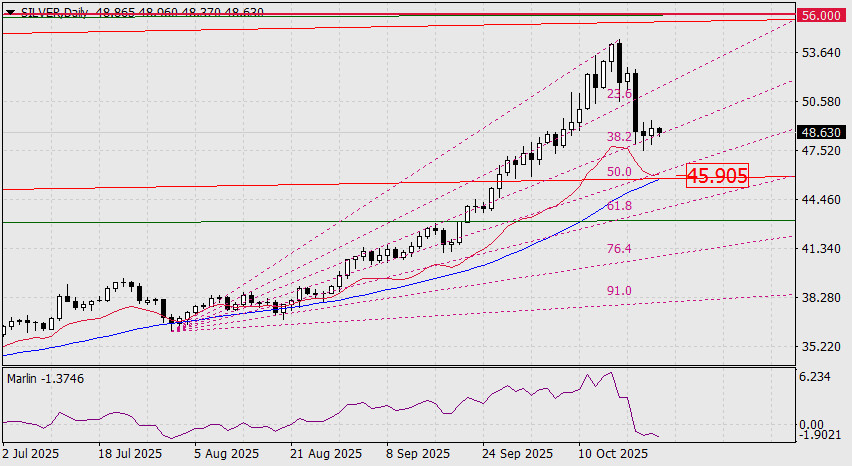Click the 53.640 price axis value
This screenshot has width=852, height=466.
[821, 53]
